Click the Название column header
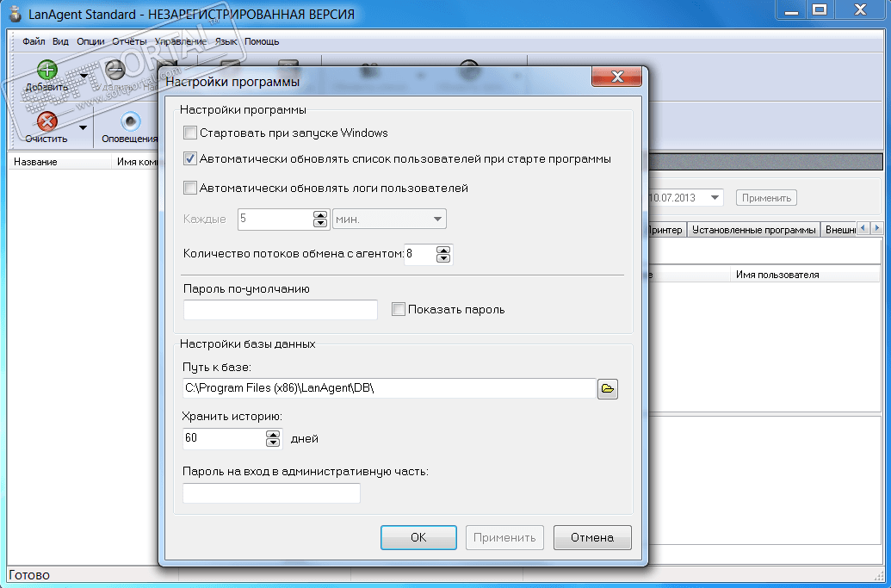 click(x=59, y=162)
